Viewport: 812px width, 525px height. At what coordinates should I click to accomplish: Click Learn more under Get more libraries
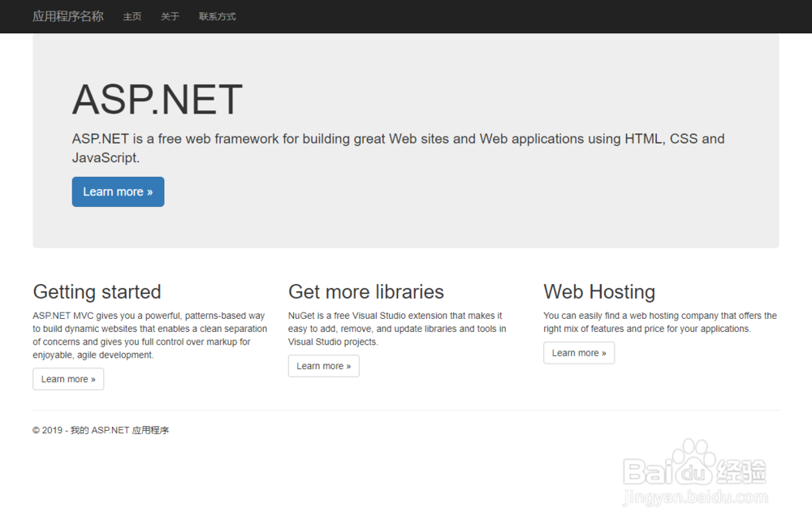coord(323,366)
